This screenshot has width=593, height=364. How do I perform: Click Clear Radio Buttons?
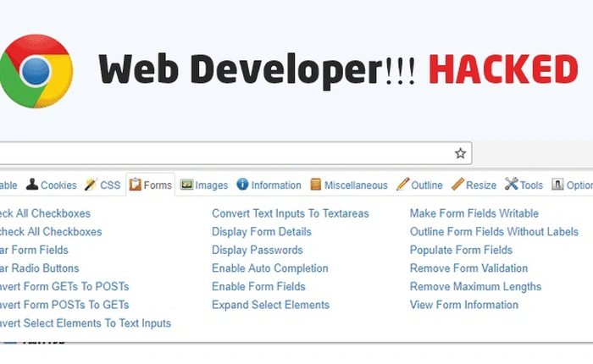click(39, 268)
